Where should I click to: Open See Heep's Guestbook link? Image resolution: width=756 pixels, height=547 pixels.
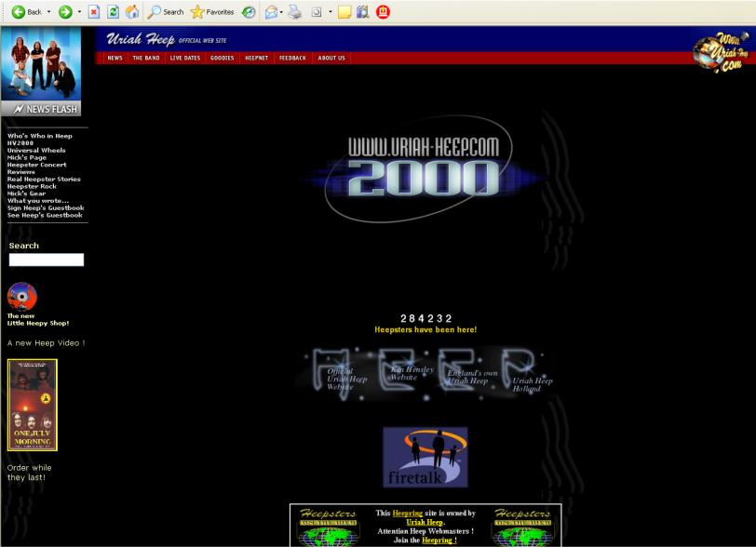tap(45, 216)
